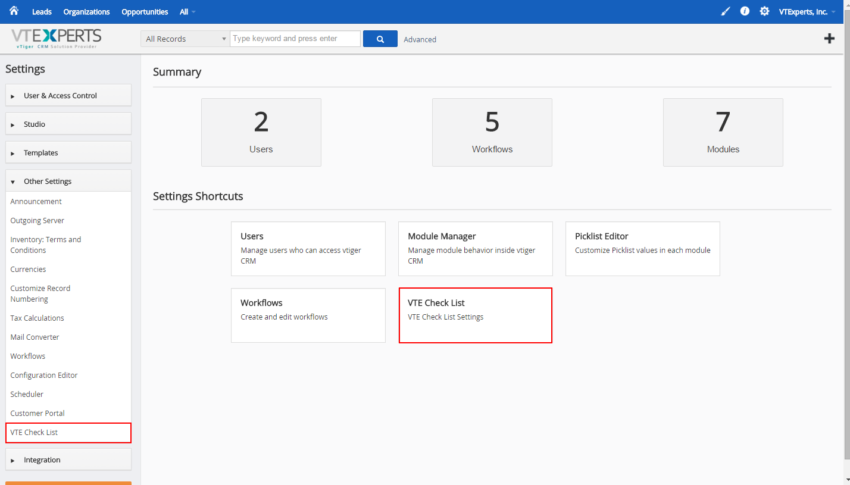The width and height of the screenshot is (850, 485).
Task: Open the Picklist Editor shortcut card
Action: (x=643, y=249)
